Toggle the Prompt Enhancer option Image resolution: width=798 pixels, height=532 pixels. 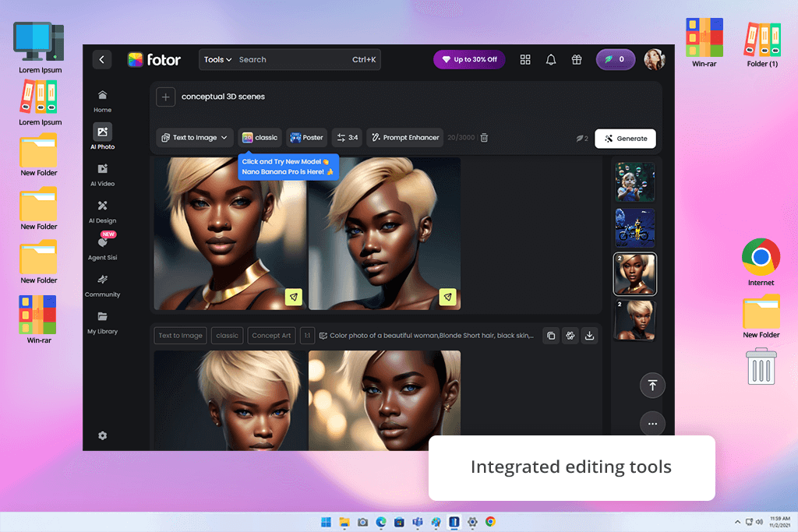[405, 138]
